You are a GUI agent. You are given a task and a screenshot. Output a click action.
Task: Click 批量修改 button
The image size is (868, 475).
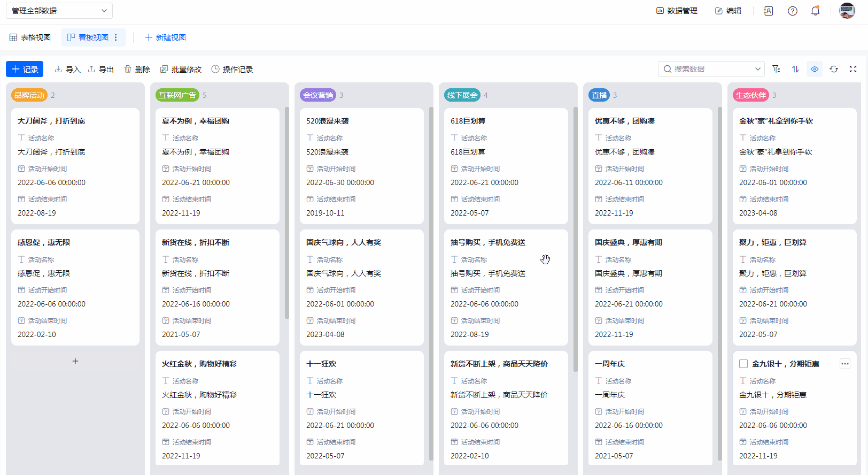click(x=181, y=70)
